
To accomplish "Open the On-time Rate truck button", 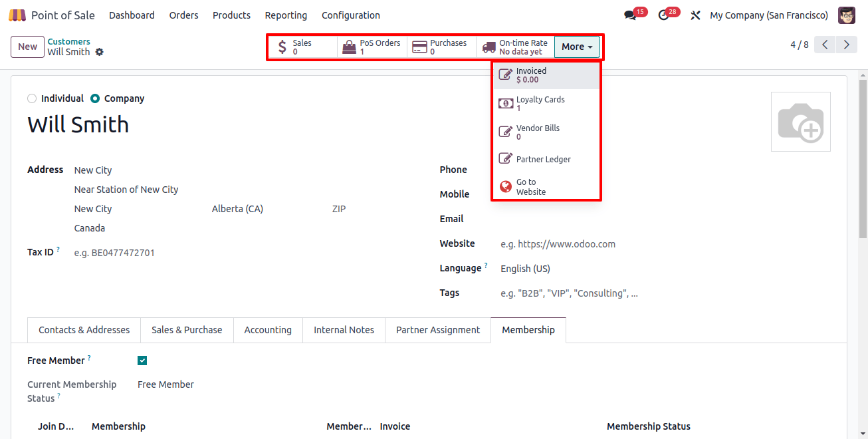I will click(x=516, y=47).
